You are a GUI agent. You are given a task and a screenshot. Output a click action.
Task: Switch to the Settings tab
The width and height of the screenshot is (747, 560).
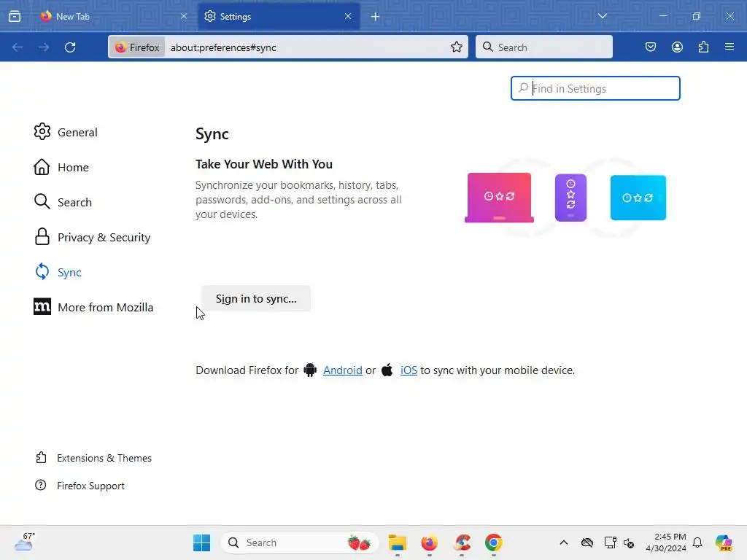click(279, 16)
